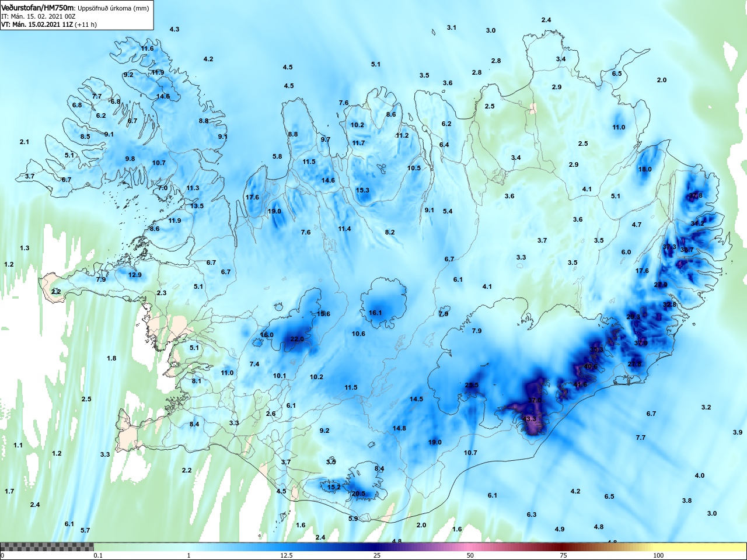This screenshot has height=560, width=747.
Task: Click the 5.8 precipitation value
Action: pyautogui.click(x=277, y=156)
